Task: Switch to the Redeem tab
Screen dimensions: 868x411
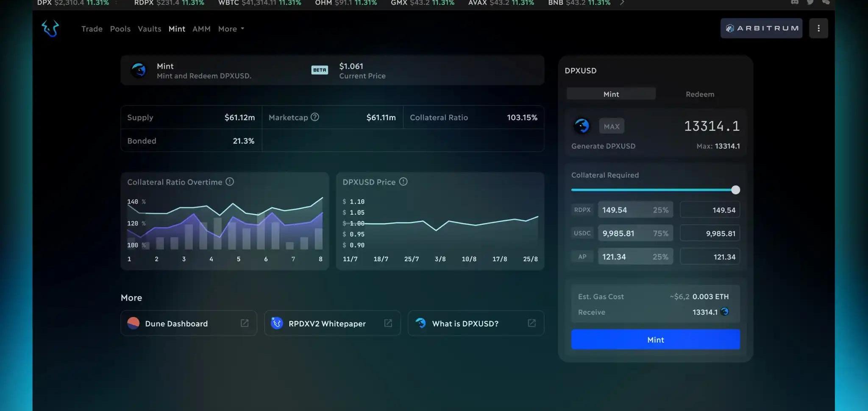Action: point(700,94)
